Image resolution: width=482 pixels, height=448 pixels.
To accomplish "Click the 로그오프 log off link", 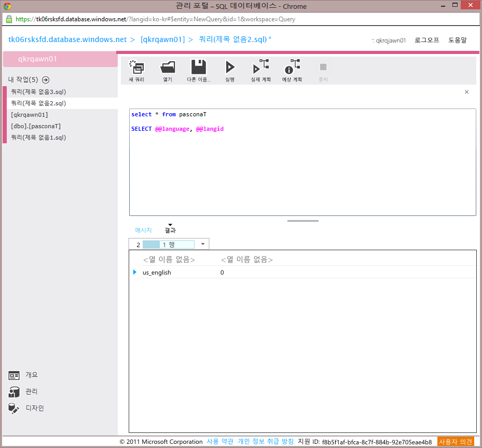I will [x=426, y=40].
